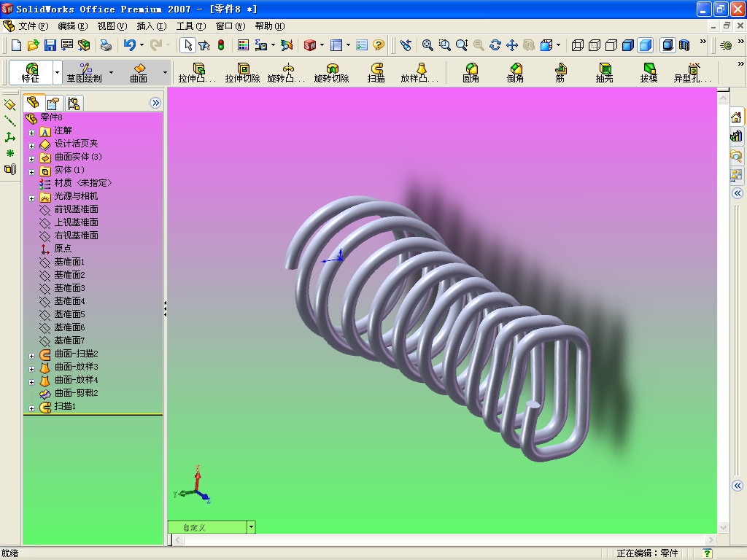Switch to Shaded With Edges display
747x560 pixels.
(628, 45)
